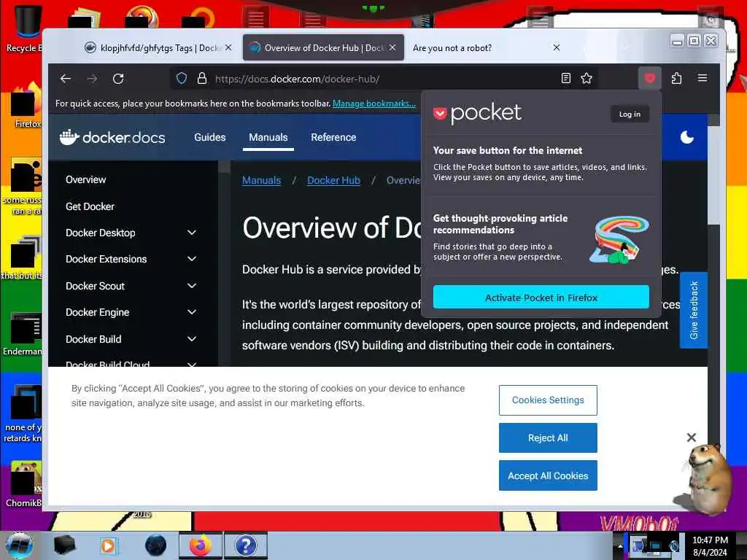Close the klopjhfvfd/ghfytgs Tags tab
Image resolution: width=747 pixels, height=560 pixels.
tap(228, 47)
